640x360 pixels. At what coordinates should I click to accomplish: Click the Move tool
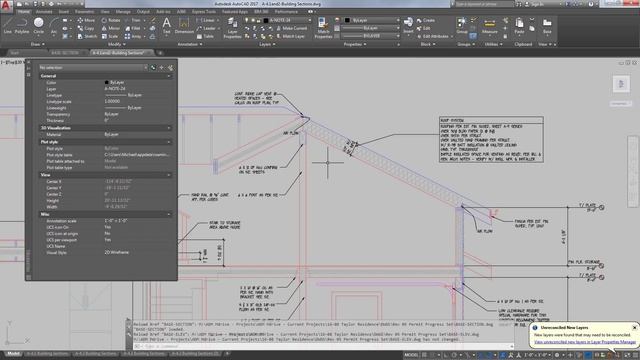(x=86, y=20)
